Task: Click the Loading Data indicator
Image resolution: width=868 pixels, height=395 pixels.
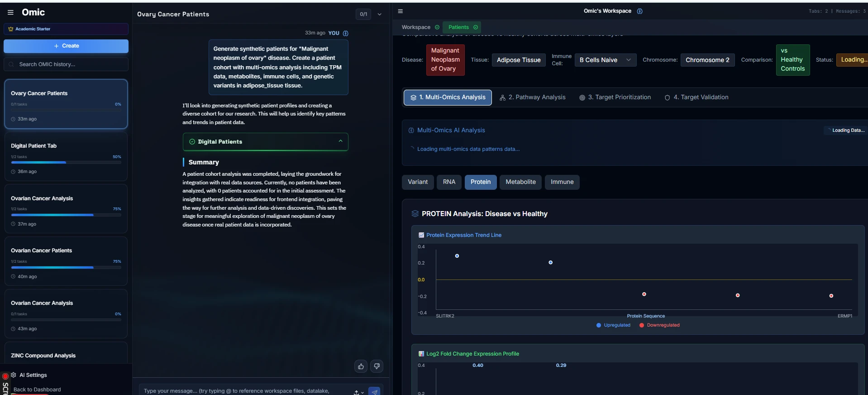Action: point(846,130)
